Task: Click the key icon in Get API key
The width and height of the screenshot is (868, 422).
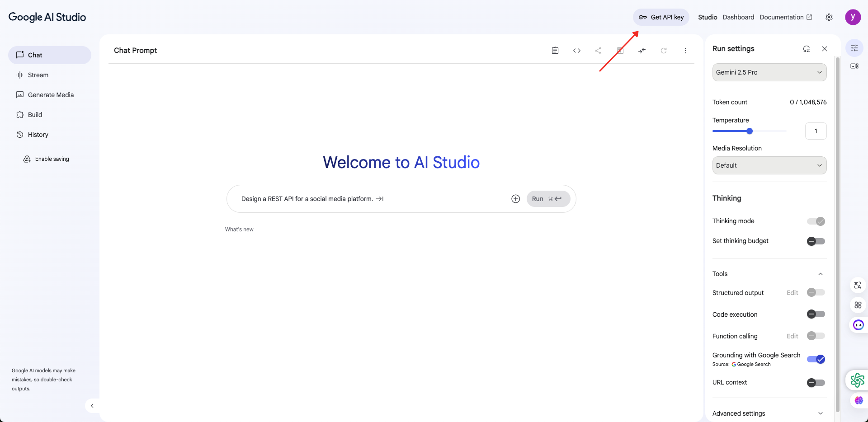Action: coord(643,17)
